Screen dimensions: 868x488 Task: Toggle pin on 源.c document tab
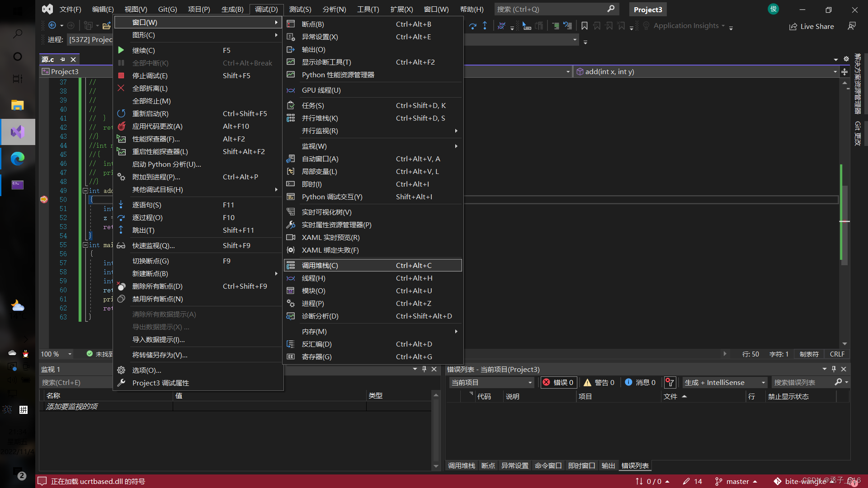click(62, 59)
